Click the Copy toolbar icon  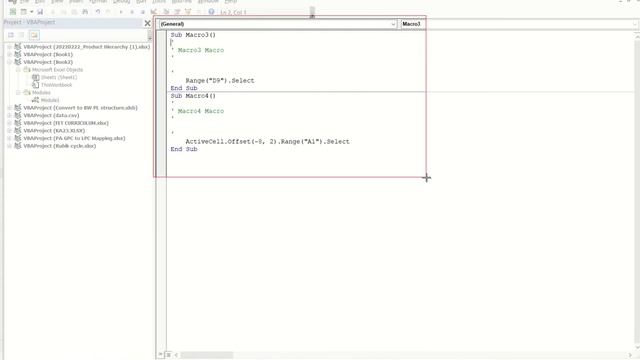click(63, 12)
